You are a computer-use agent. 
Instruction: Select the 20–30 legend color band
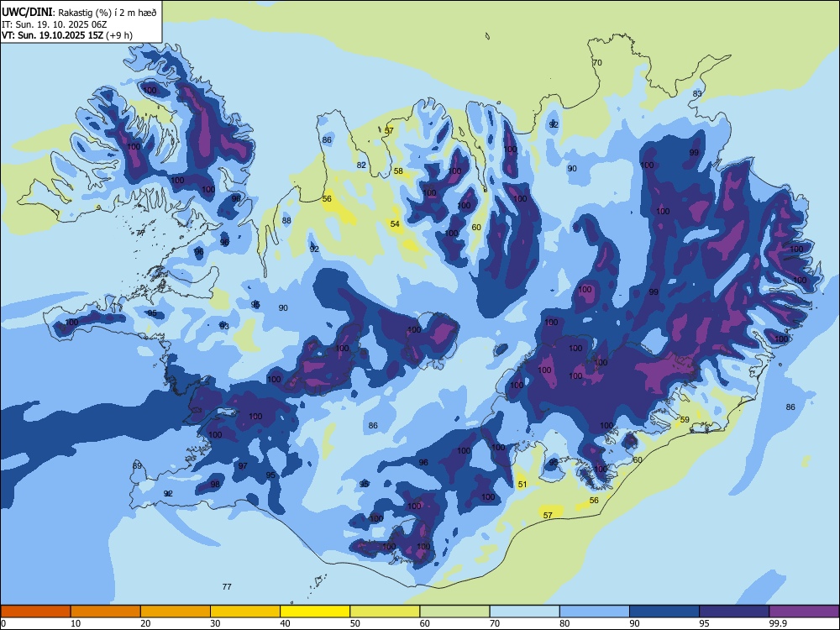point(176,612)
